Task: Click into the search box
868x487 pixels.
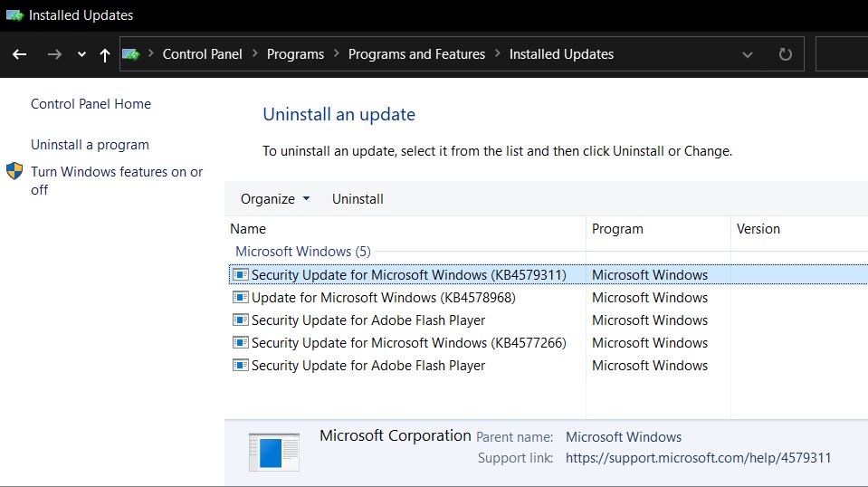Action: pyautogui.click(x=842, y=54)
